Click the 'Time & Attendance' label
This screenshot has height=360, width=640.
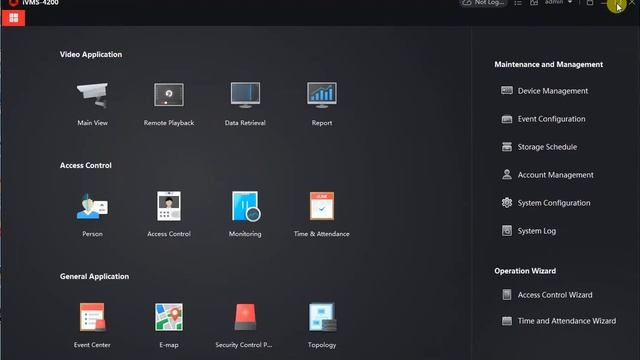click(322, 234)
